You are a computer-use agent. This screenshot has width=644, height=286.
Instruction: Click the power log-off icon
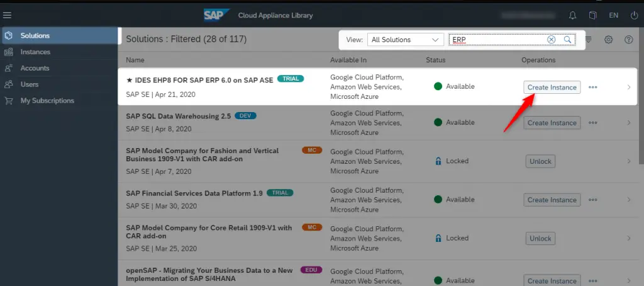pos(634,15)
